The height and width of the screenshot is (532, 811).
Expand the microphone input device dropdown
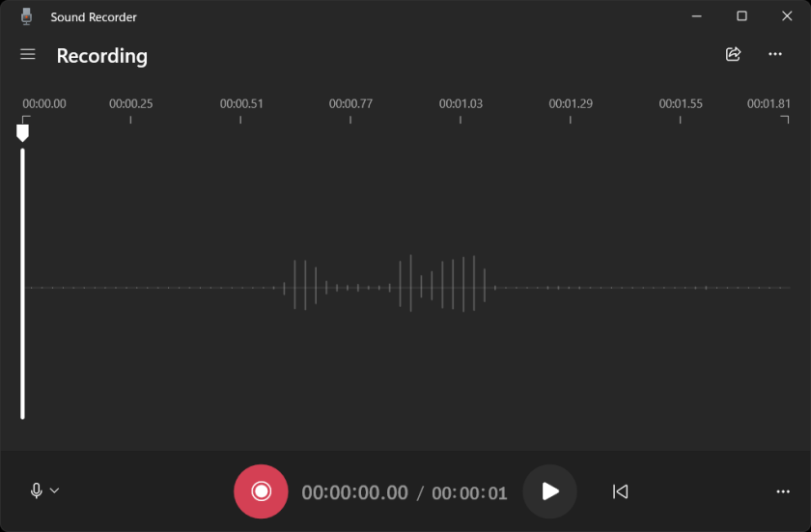(x=44, y=490)
